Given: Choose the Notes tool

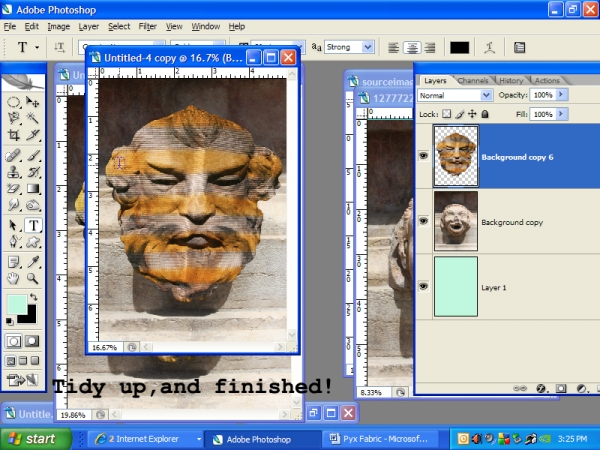Looking at the screenshot, I should (13, 262).
